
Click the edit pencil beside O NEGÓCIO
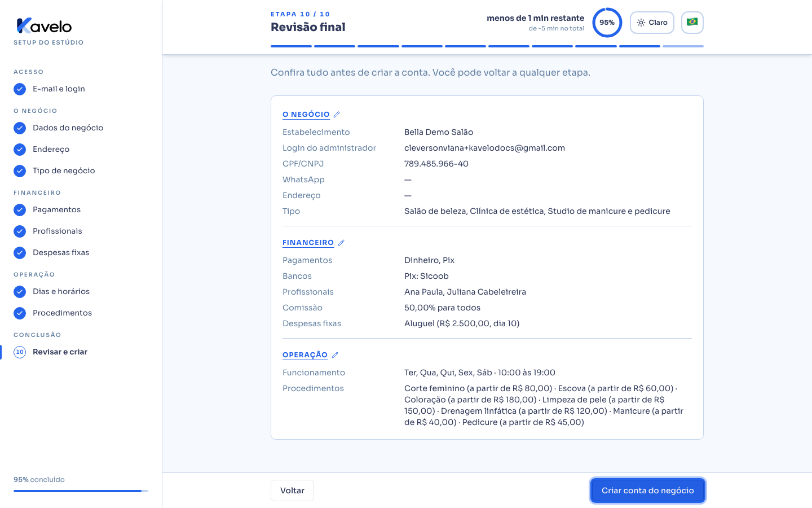(337, 115)
